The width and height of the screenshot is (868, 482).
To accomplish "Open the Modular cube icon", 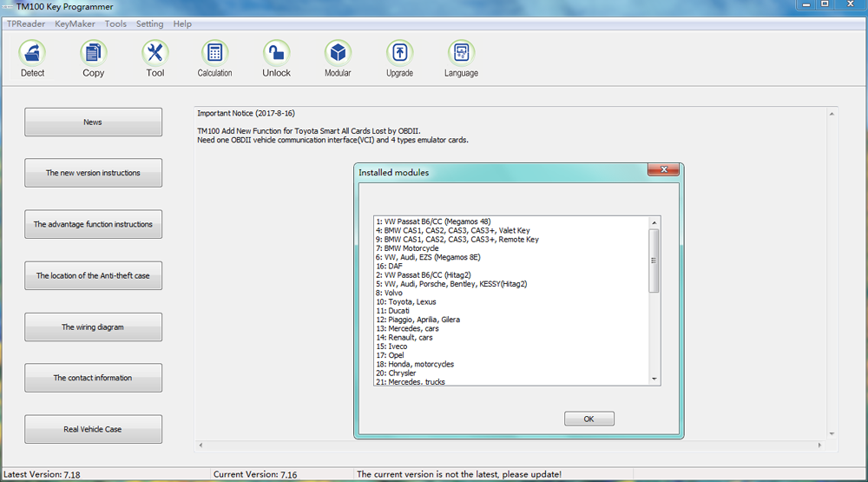I will click(338, 54).
